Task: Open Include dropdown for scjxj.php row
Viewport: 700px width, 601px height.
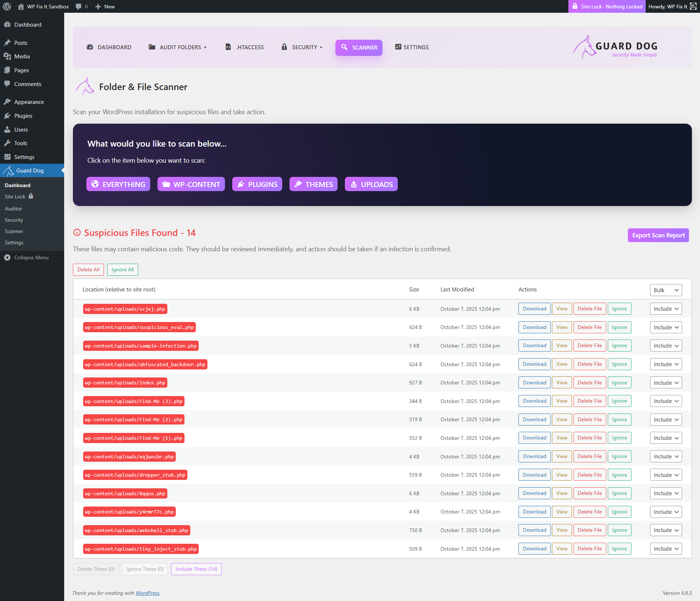Action: (x=666, y=309)
